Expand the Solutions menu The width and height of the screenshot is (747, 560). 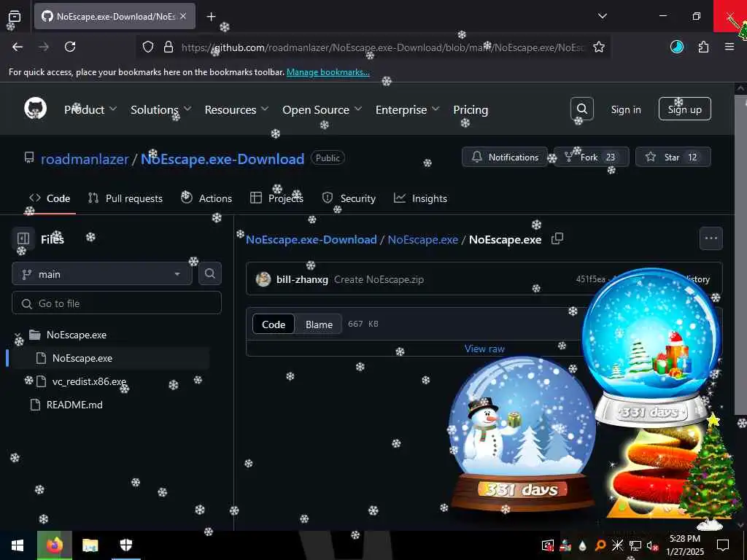(161, 109)
